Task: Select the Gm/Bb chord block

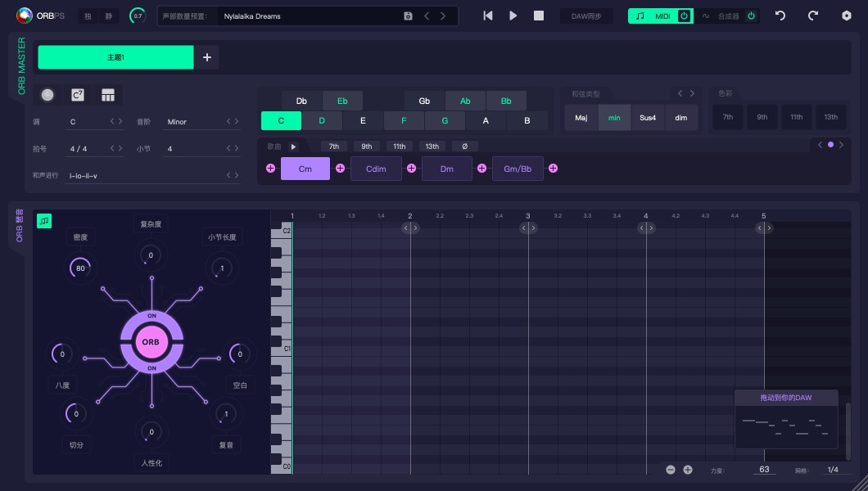Action: [x=518, y=169]
